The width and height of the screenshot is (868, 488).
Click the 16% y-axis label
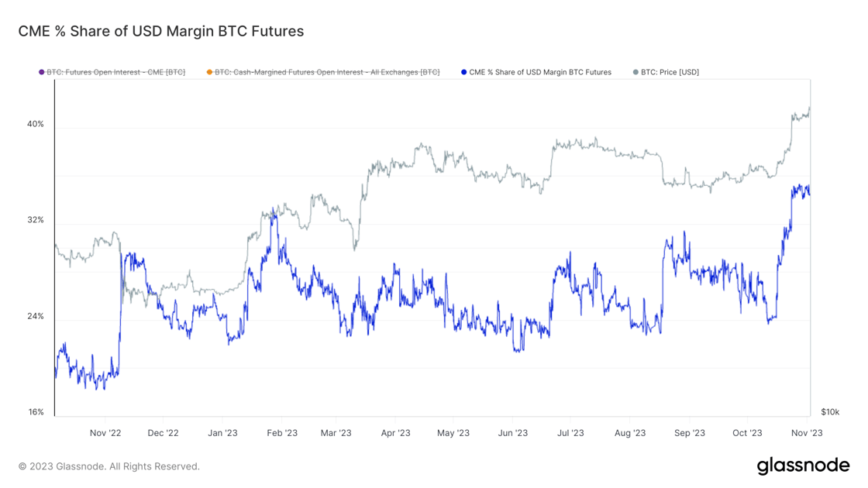click(x=36, y=411)
